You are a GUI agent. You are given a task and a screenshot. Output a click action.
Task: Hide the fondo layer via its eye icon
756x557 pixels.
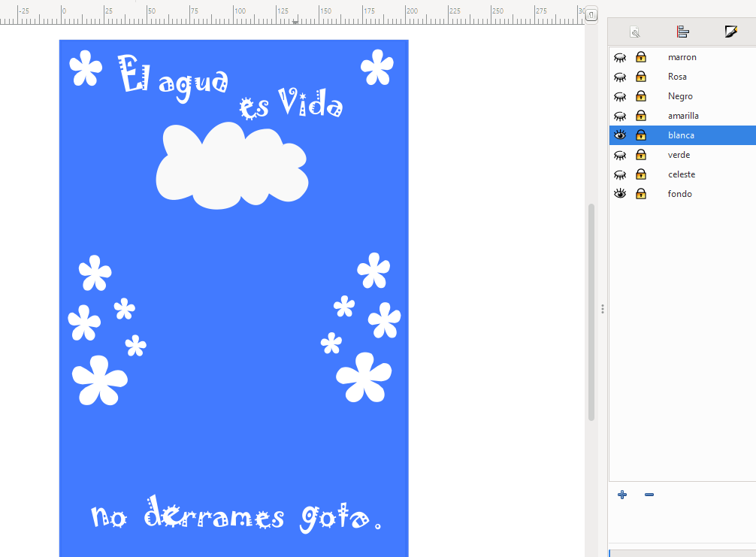click(x=620, y=193)
